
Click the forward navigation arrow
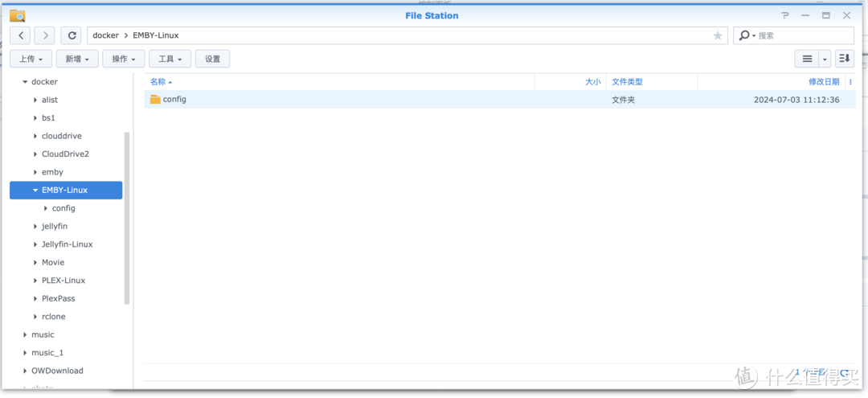[45, 35]
